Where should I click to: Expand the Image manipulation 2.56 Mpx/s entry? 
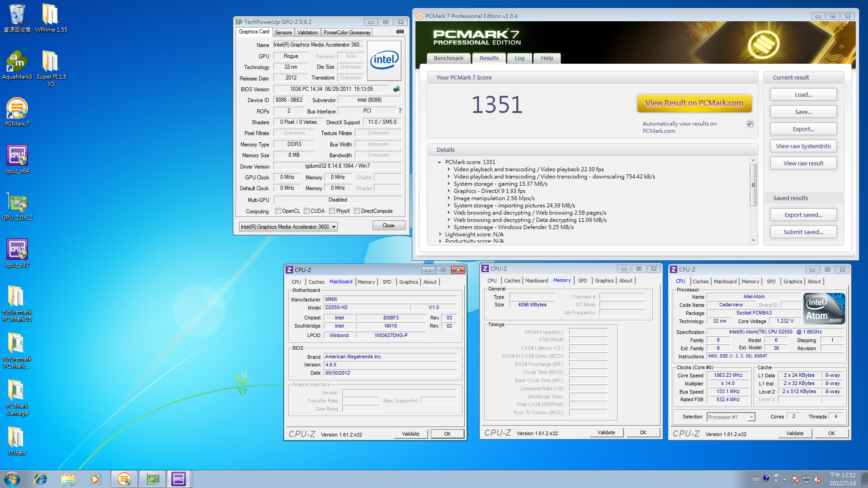click(x=449, y=198)
